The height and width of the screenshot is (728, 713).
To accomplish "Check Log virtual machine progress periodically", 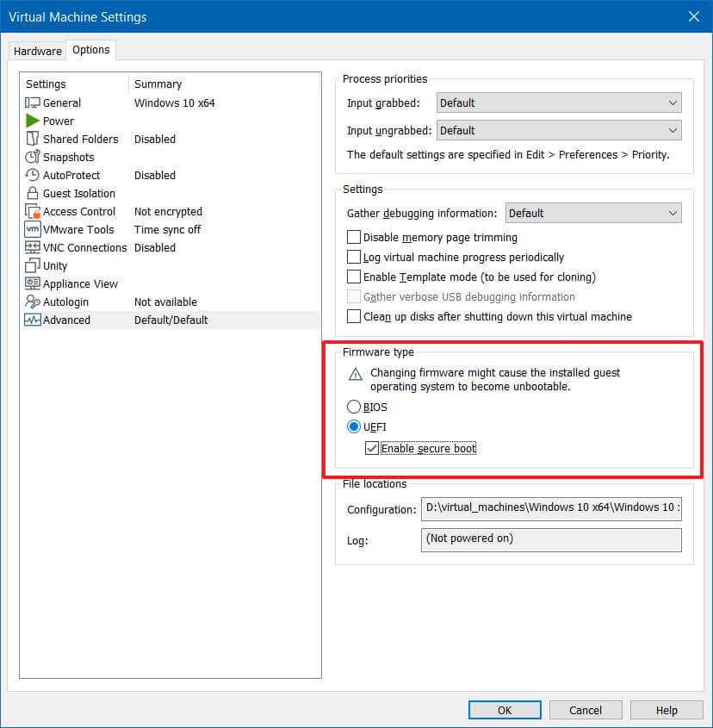I will pyautogui.click(x=354, y=257).
